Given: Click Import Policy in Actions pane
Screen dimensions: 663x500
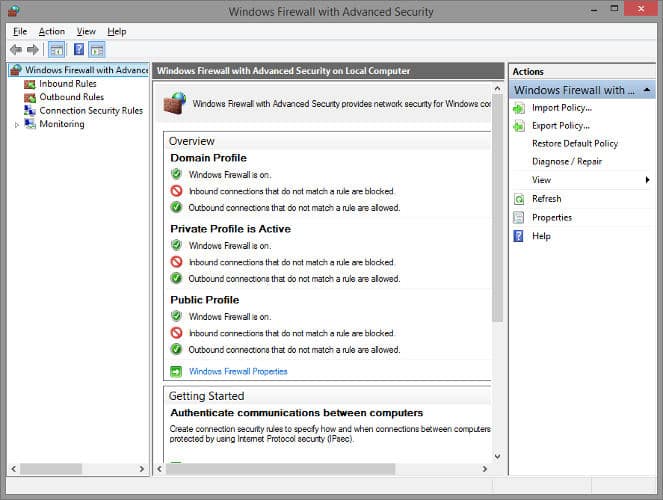Looking at the screenshot, I should pyautogui.click(x=562, y=108).
